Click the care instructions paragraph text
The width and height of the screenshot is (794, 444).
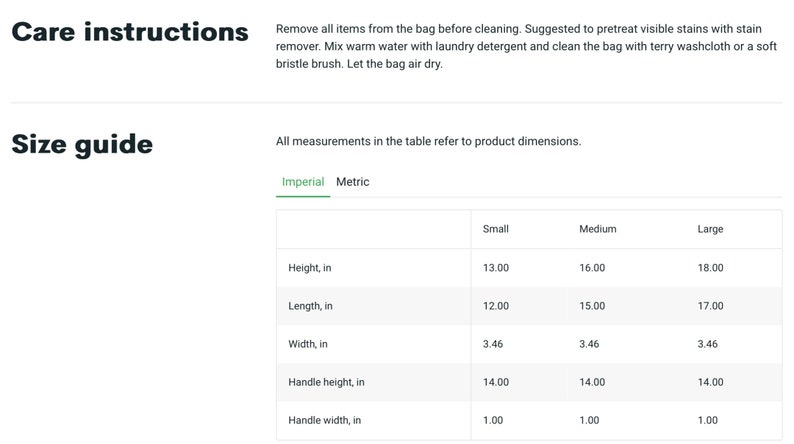(526, 46)
